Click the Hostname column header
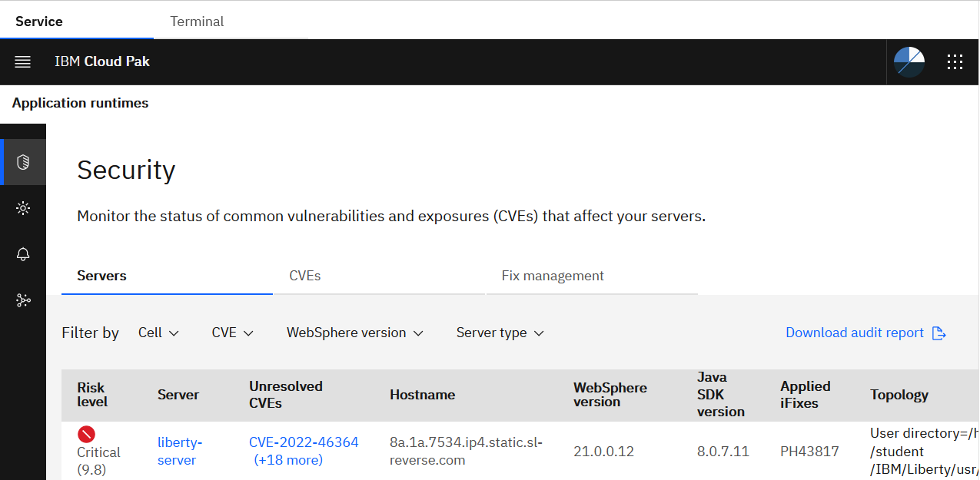The image size is (980, 480). [423, 395]
